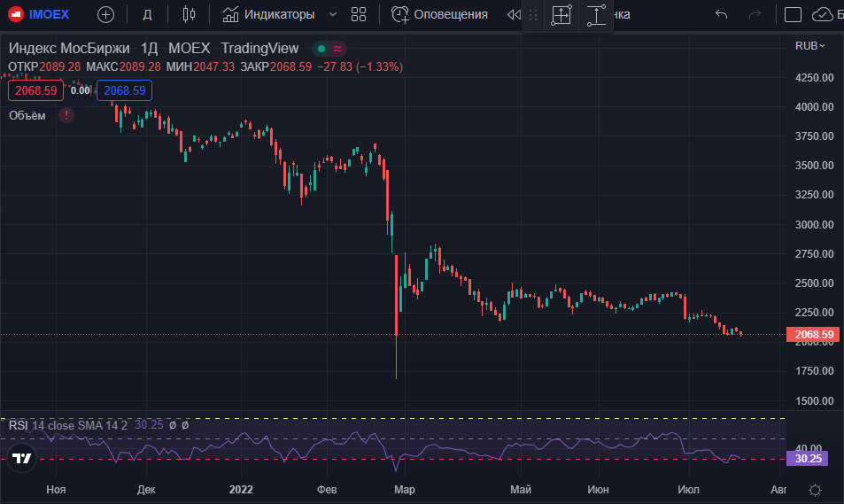Open the RUB currency dropdown
The image size is (844, 504).
pyautogui.click(x=810, y=46)
